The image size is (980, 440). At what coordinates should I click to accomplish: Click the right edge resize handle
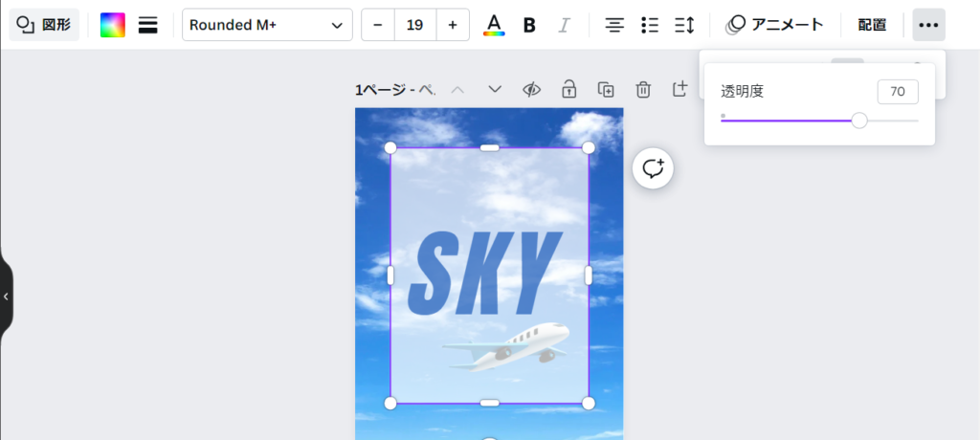(589, 275)
